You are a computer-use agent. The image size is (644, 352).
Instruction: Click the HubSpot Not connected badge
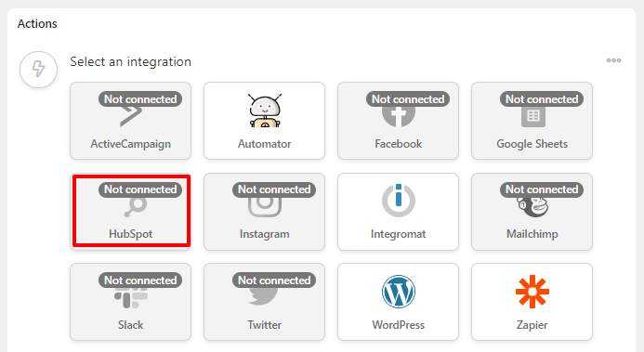tap(140, 189)
